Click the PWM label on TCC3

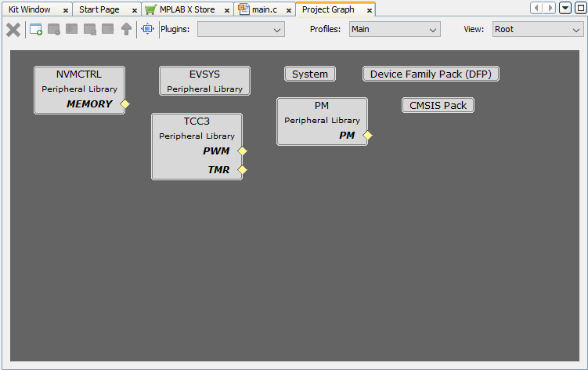click(x=216, y=151)
